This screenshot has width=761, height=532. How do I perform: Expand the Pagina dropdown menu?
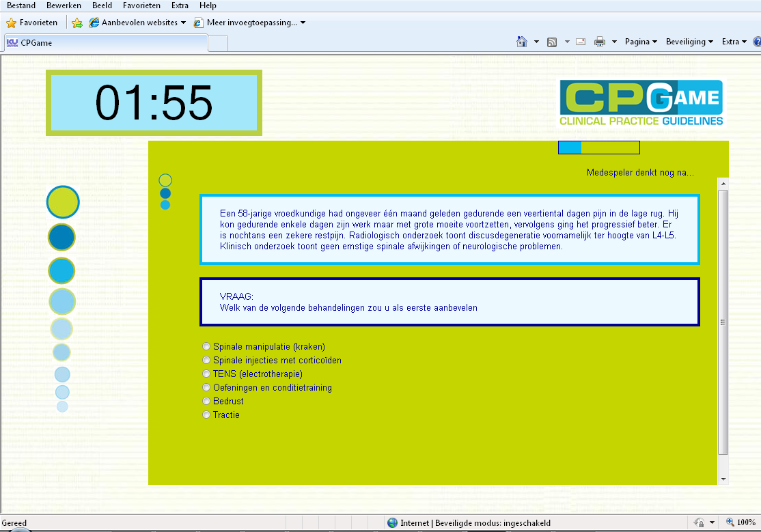point(641,42)
